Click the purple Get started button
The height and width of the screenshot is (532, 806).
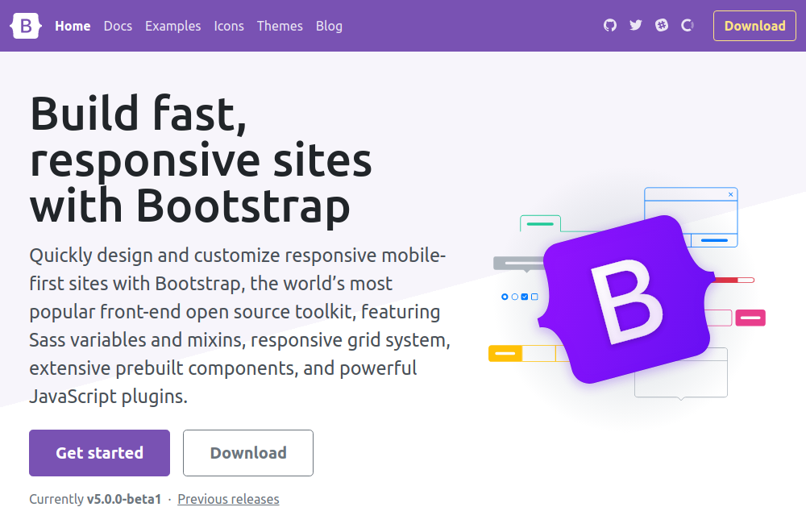[x=99, y=453]
